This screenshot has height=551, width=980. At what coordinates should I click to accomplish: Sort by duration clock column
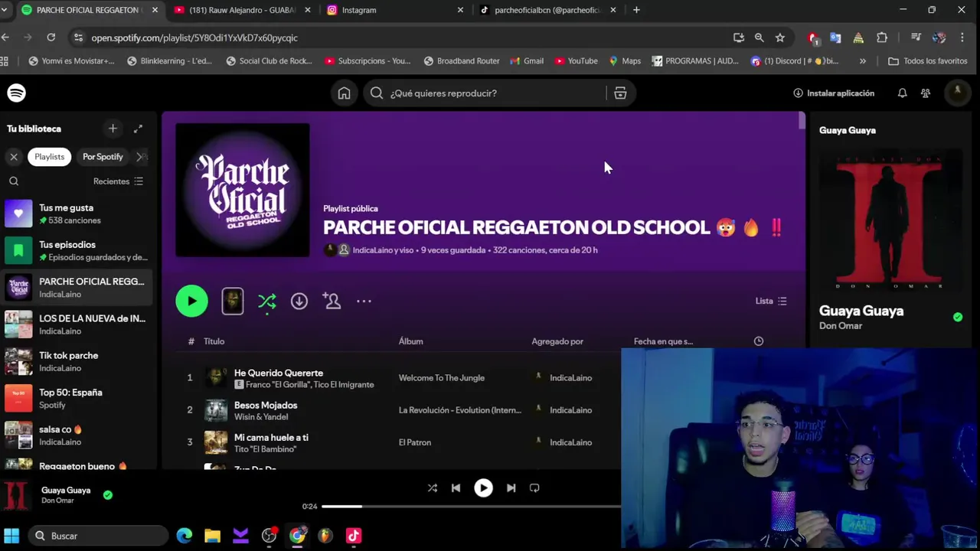click(759, 341)
